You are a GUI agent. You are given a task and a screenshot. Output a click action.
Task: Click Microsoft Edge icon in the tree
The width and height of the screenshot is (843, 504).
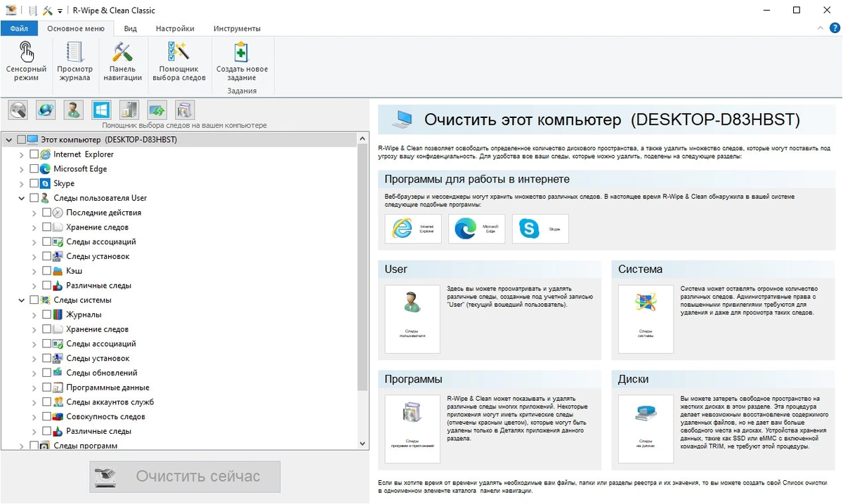46,168
